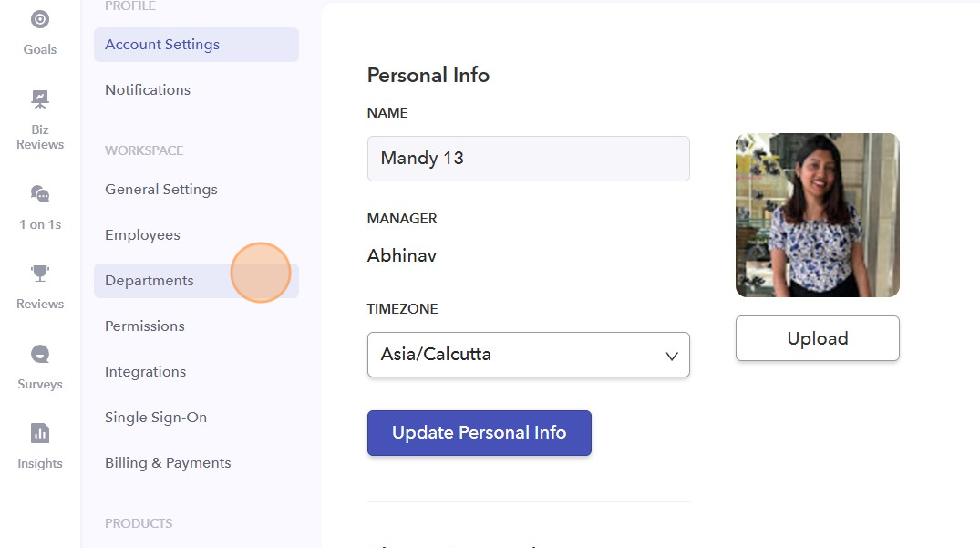
Task: Open the Employees page
Action: click(142, 235)
